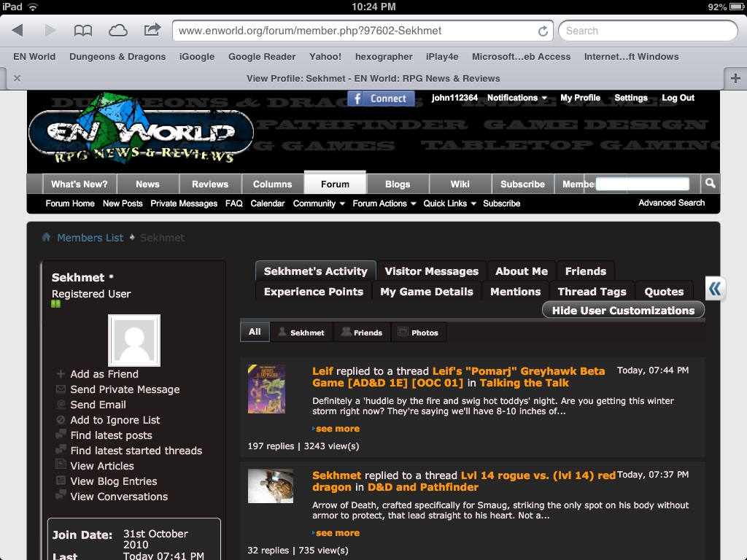747x560 pixels.
Task: Open the Columns nav tab
Action: coord(273,184)
